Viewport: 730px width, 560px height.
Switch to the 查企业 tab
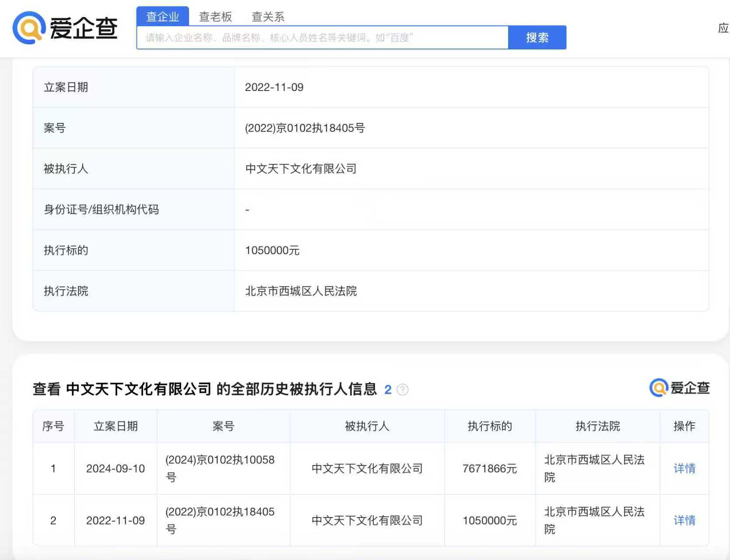pyautogui.click(x=162, y=17)
